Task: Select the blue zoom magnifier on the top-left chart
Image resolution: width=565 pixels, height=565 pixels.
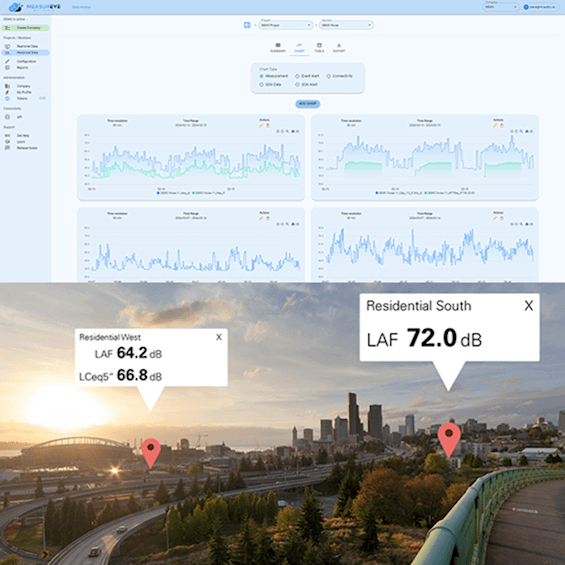Action: pos(287,132)
